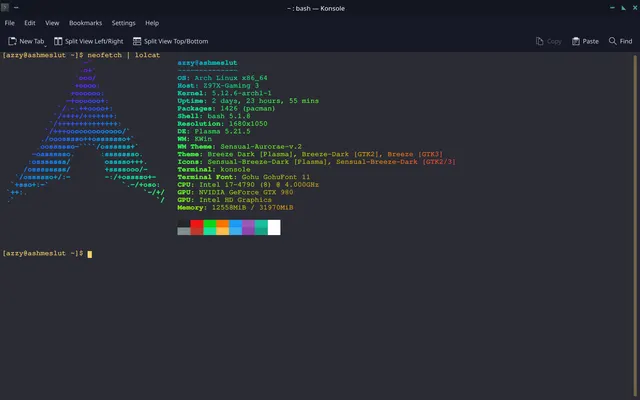The image size is (640, 400).
Task: Click the 'Shell: bash 5.1.8' line
Action: (214, 116)
